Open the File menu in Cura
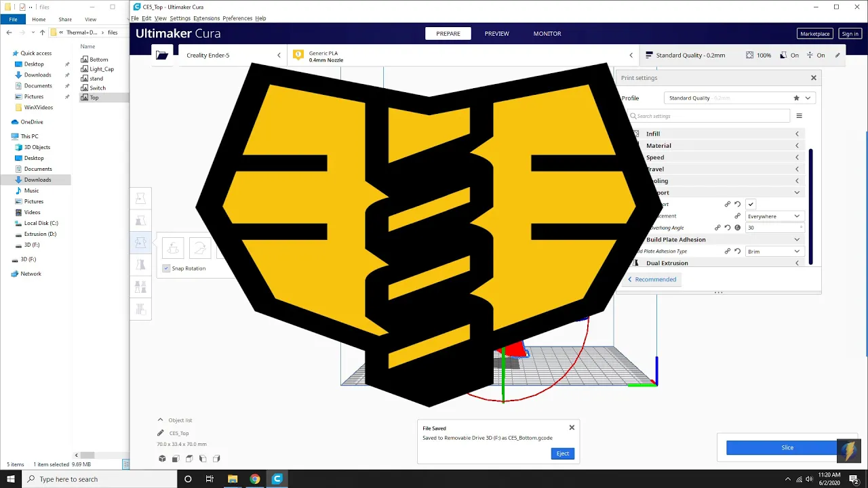The height and width of the screenshot is (488, 868). [x=135, y=18]
